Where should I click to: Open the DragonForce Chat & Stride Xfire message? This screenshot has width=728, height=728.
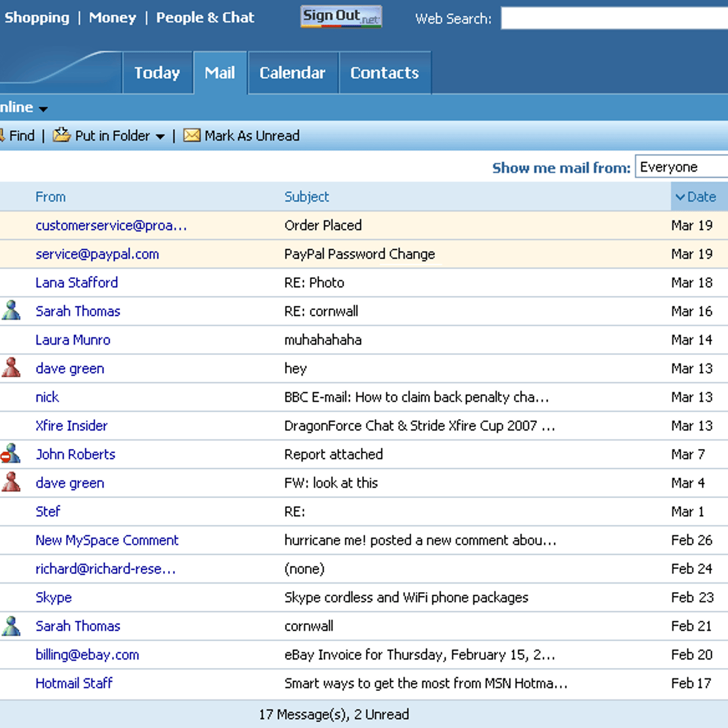(419, 425)
